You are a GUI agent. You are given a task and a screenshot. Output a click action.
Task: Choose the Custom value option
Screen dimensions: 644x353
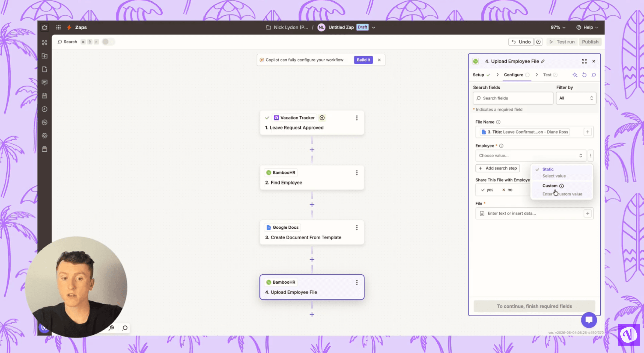pos(562,190)
